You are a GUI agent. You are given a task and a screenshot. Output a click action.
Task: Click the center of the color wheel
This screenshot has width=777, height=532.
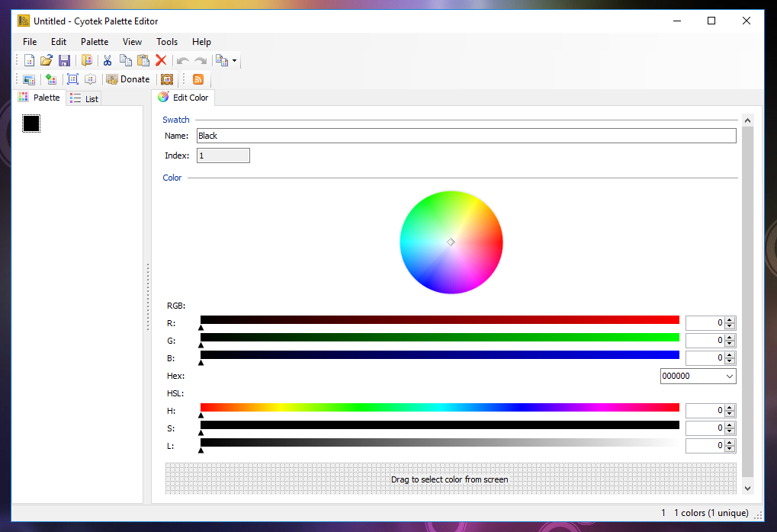pos(451,242)
